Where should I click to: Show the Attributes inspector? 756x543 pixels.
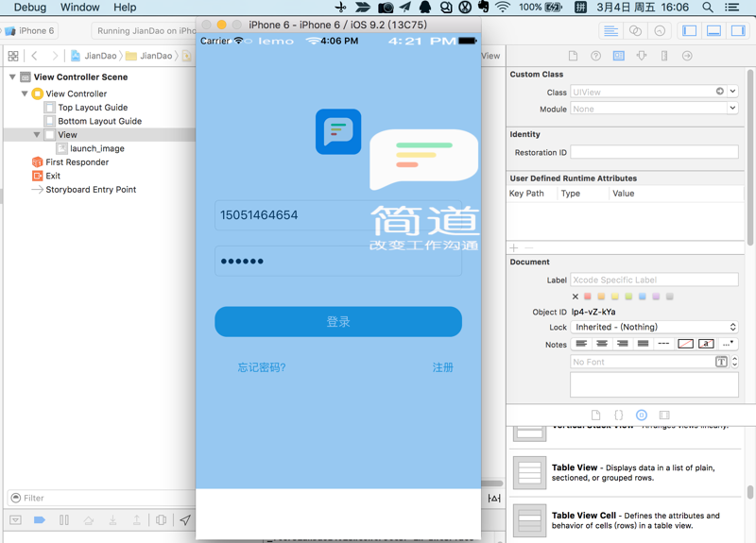[x=642, y=56]
